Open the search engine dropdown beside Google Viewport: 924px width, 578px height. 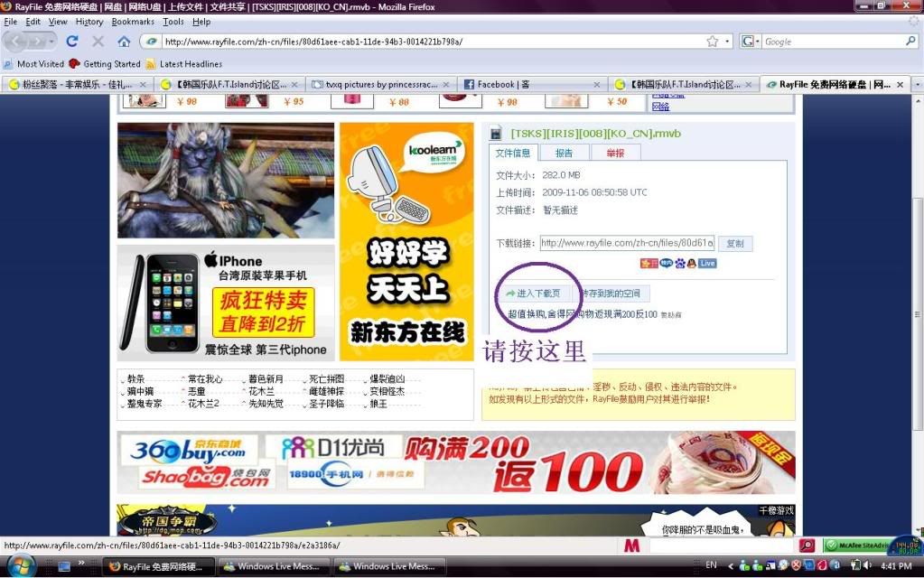(x=751, y=42)
